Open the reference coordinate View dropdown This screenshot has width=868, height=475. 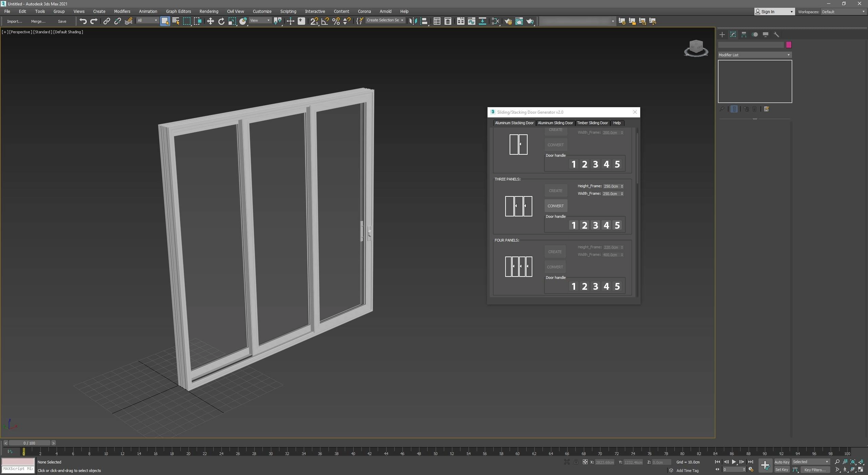pos(260,20)
